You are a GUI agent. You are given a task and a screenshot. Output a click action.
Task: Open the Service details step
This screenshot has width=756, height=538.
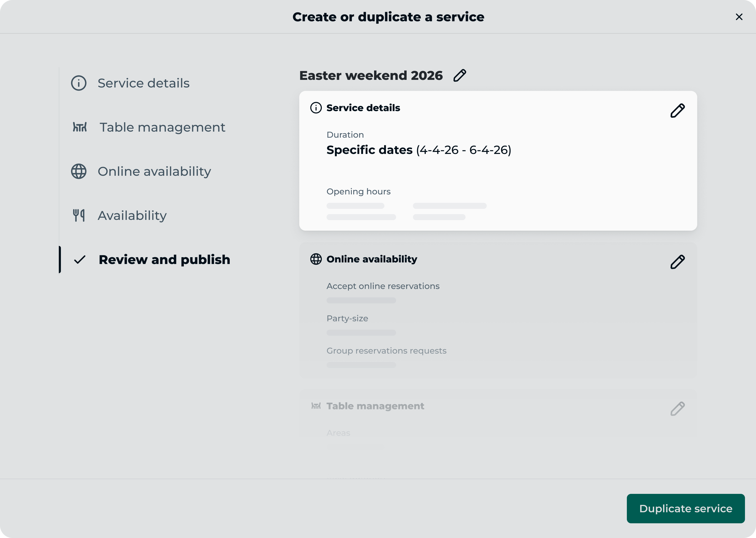tap(143, 83)
